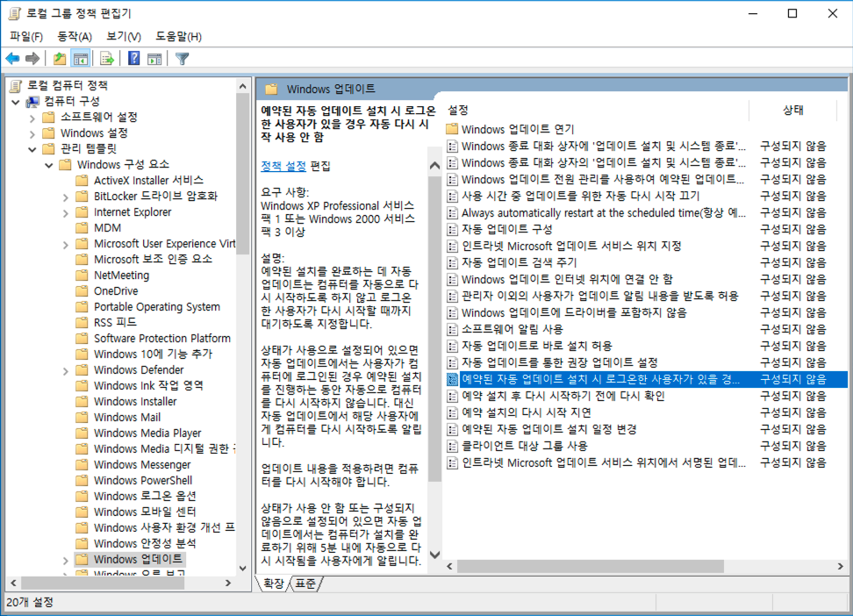This screenshot has width=853, height=616.
Task: Sort by the 상태 column header
Action: [x=793, y=110]
